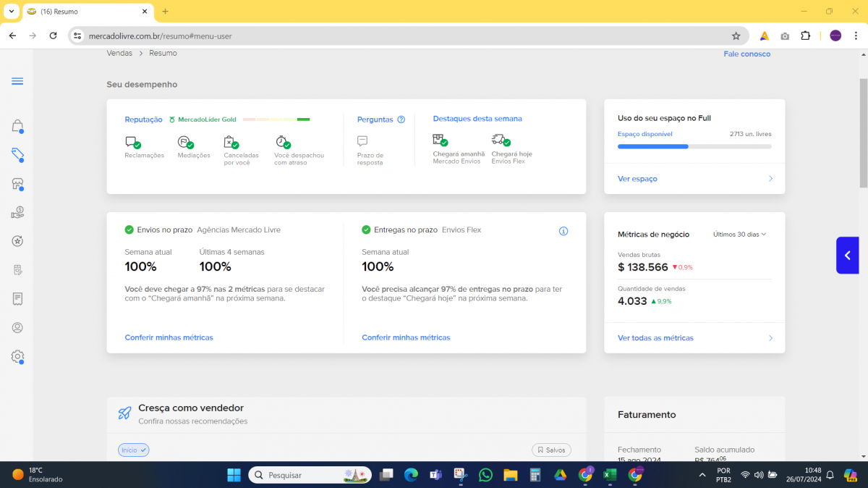Screen dimensions: 868x488
Task: Click the rocket icon beside Cresça como vendedor
Action: click(x=124, y=413)
